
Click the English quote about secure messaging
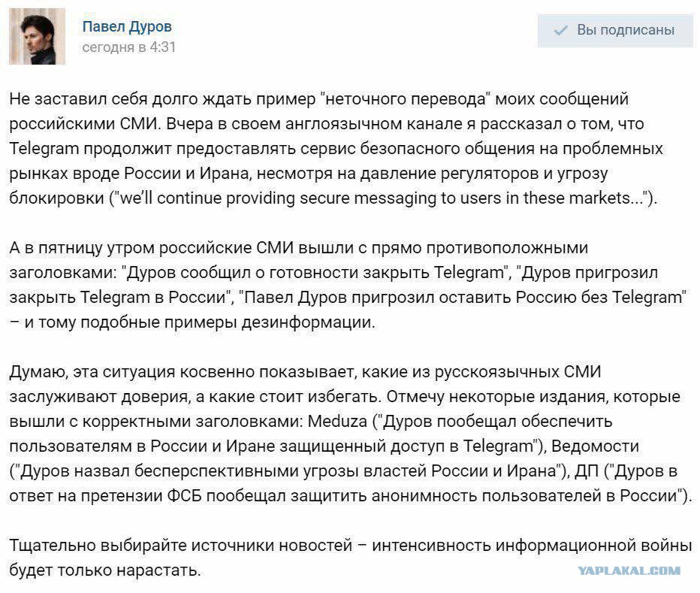point(383,198)
